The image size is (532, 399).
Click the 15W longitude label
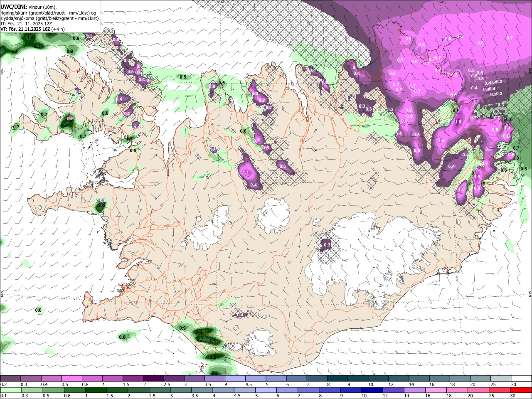click(440, 2)
